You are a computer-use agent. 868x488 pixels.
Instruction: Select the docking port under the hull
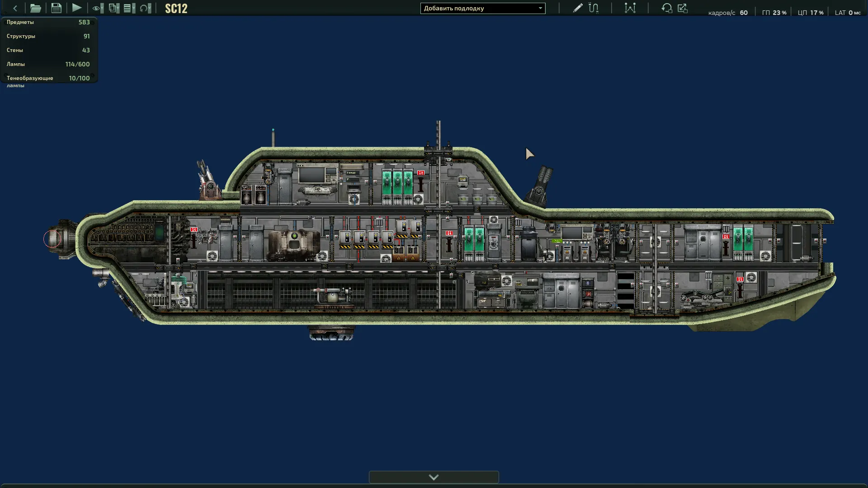point(331,333)
